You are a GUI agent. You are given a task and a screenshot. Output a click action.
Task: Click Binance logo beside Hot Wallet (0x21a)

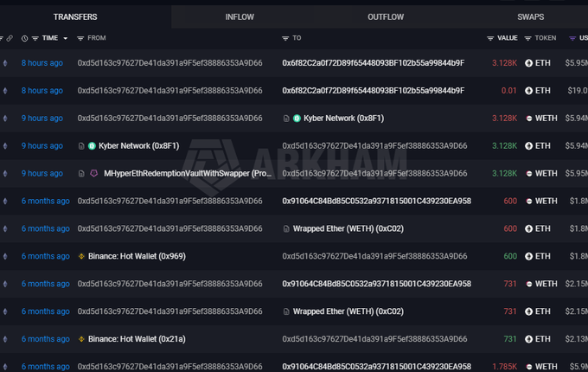[x=81, y=339]
